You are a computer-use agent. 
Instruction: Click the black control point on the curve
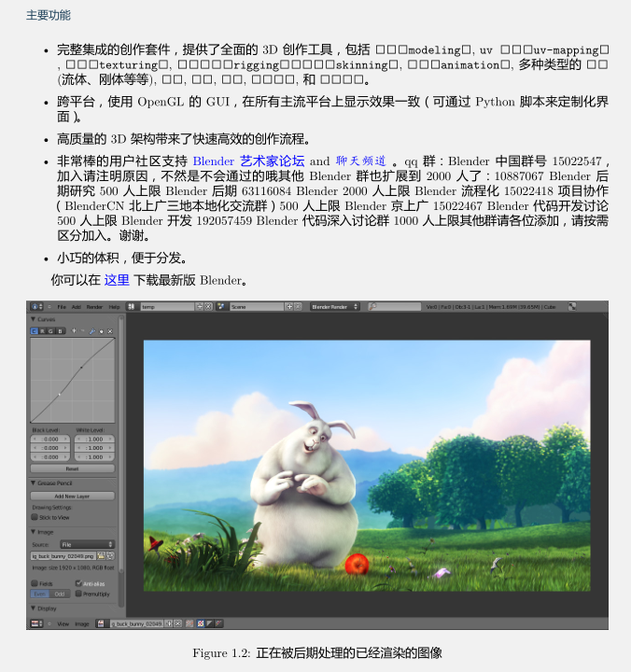(81, 368)
